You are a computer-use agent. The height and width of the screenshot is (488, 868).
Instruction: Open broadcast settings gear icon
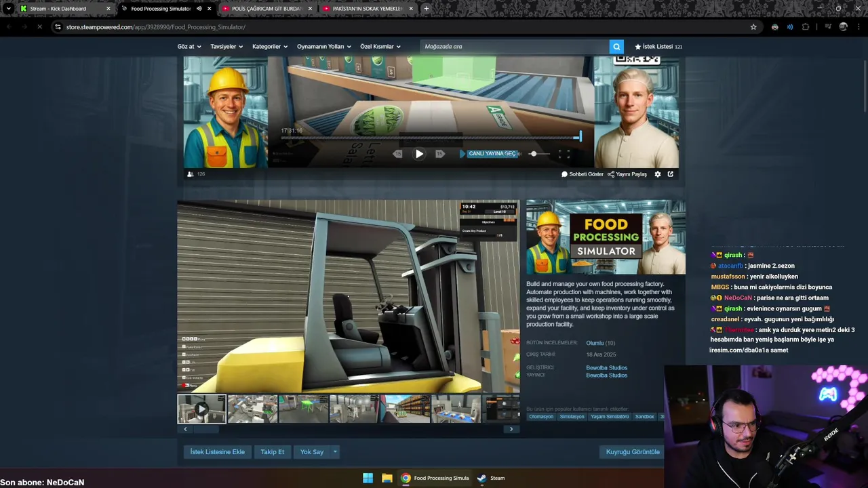tap(657, 174)
